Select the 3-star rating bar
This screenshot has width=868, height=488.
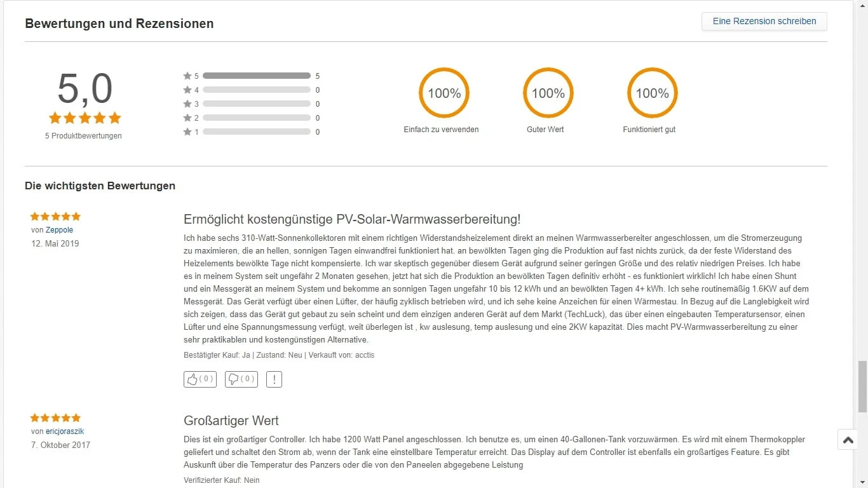tap(257, 104)
